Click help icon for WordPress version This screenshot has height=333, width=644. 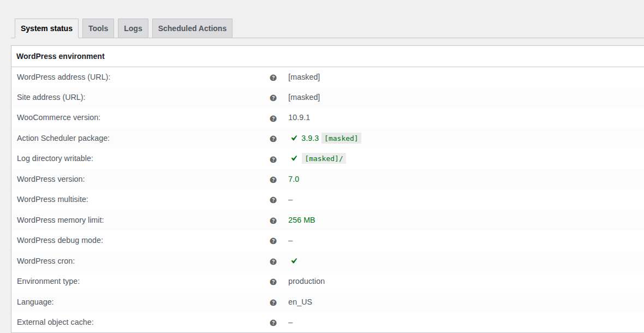pos(273,180)
